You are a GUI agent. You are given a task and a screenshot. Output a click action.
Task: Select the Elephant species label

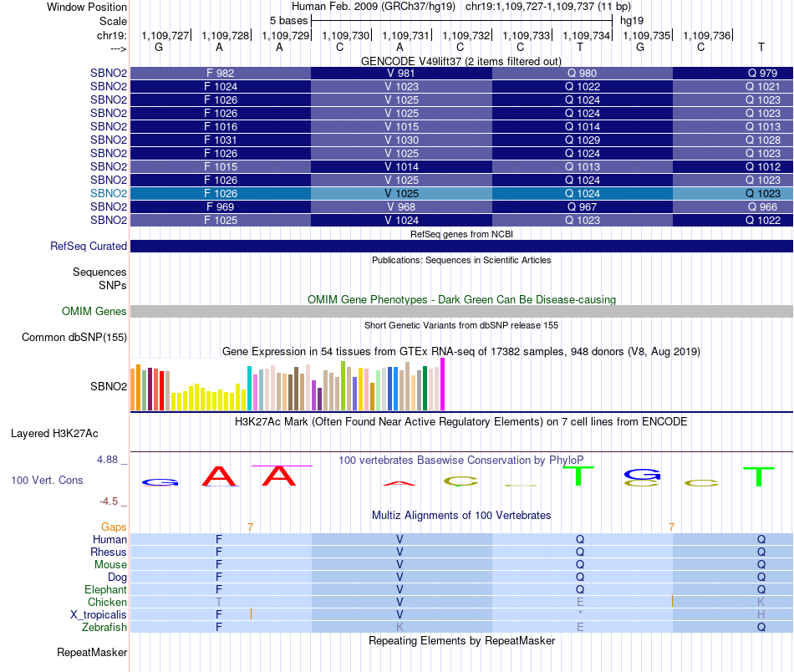105,589
